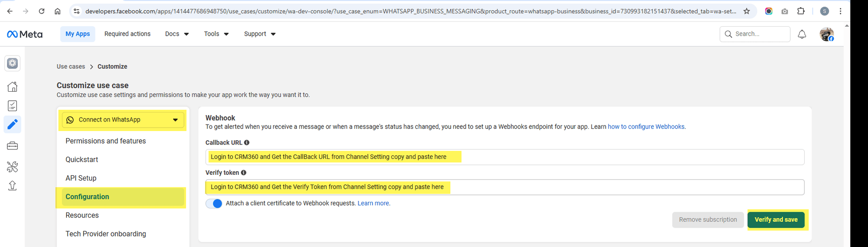Click the browser home icon
868x247 pixels.
57,11
